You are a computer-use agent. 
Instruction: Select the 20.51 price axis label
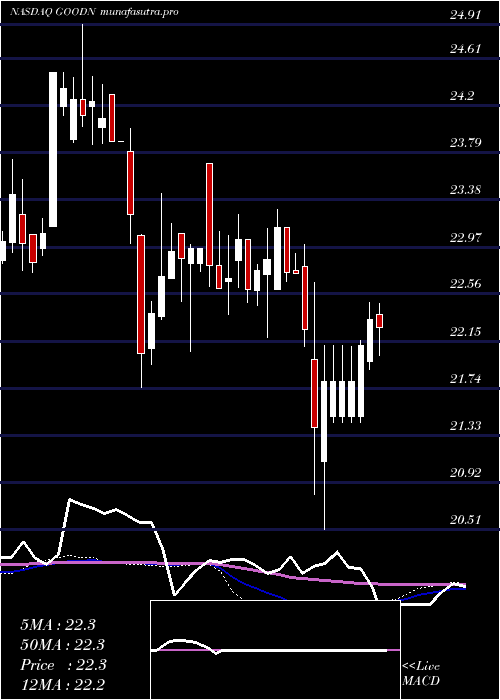[x=465, y=520]
